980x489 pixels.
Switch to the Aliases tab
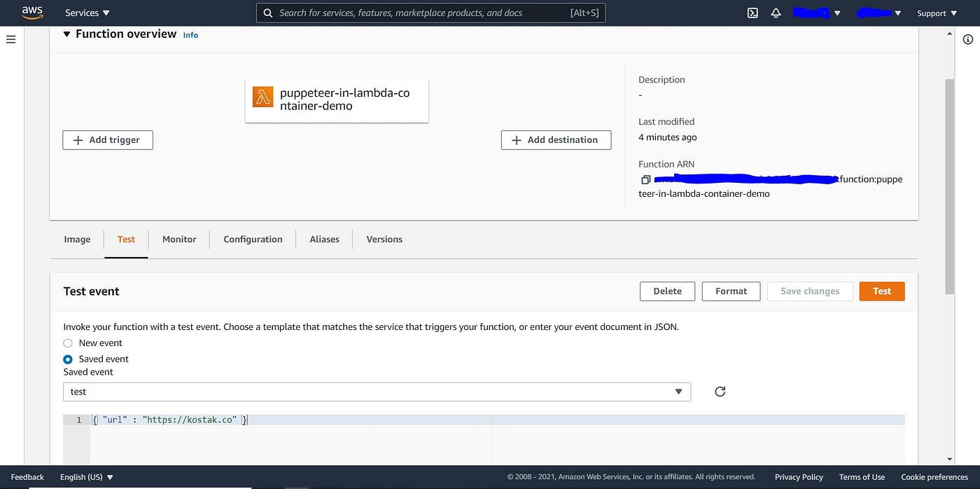click(324, 239)
